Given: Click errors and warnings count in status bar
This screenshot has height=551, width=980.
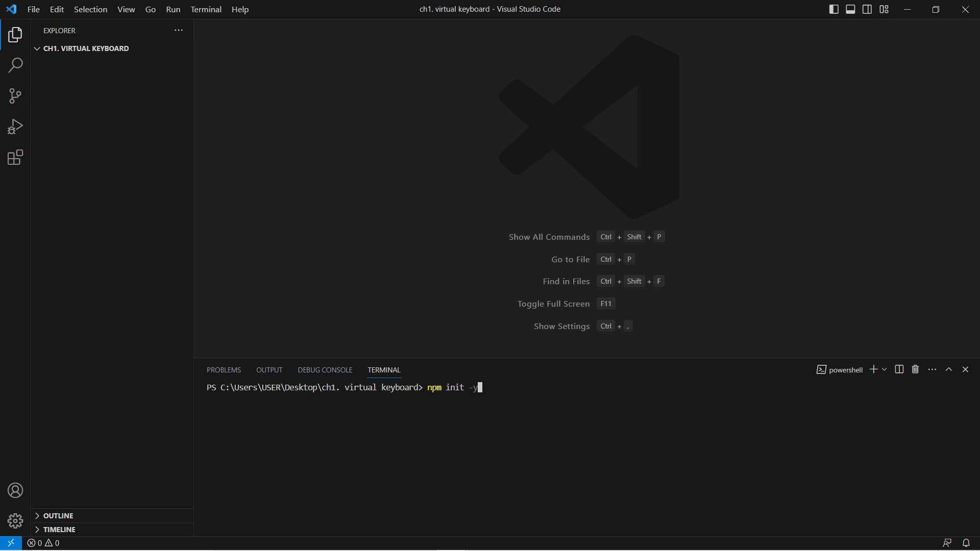Looking at the screenshot, I should click(x=43, y=543).
